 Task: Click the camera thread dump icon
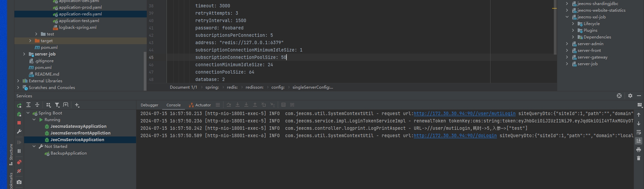click(x=19, y=182)
